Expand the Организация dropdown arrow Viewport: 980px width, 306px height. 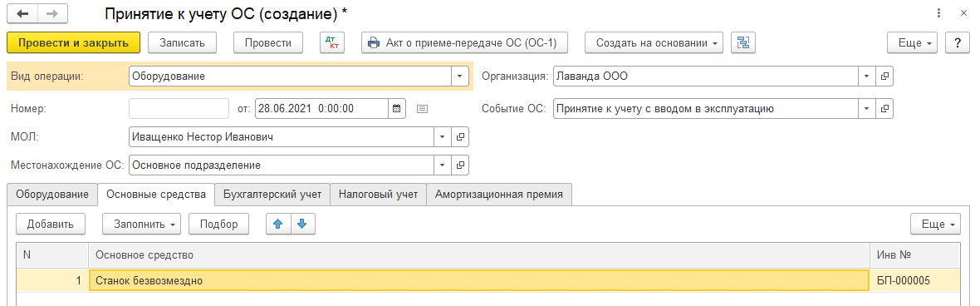pos(867,76)
